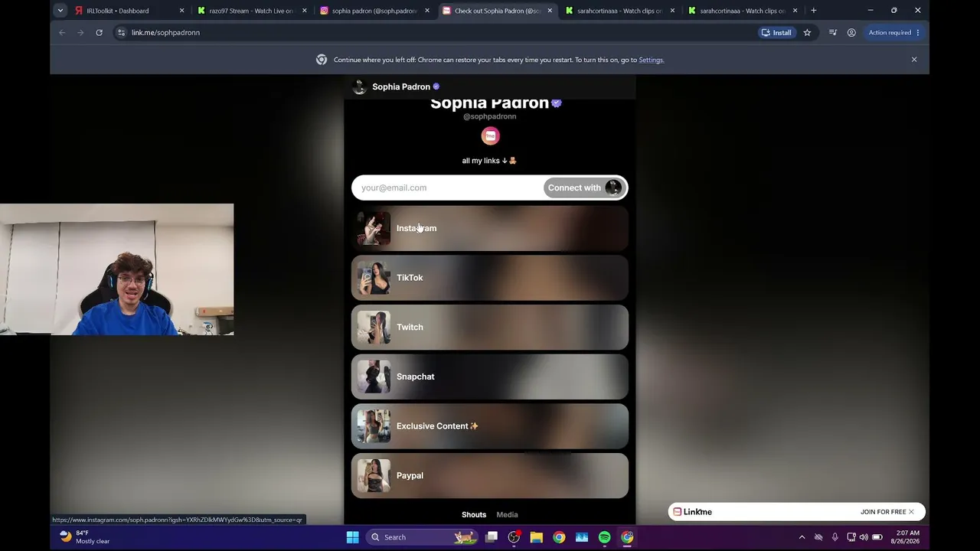
Task: Open Task View on the taskbar
Action: pyautogui.click(x=492, y=537)
